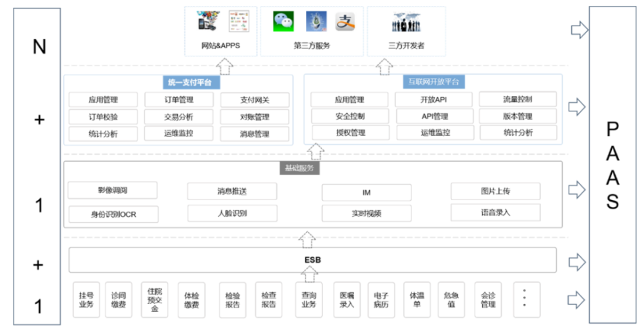The height and width of the screenshot is (336, 644).
Task: Click 运维监控 box in 统一支付平台
Action: coord(178,133)
